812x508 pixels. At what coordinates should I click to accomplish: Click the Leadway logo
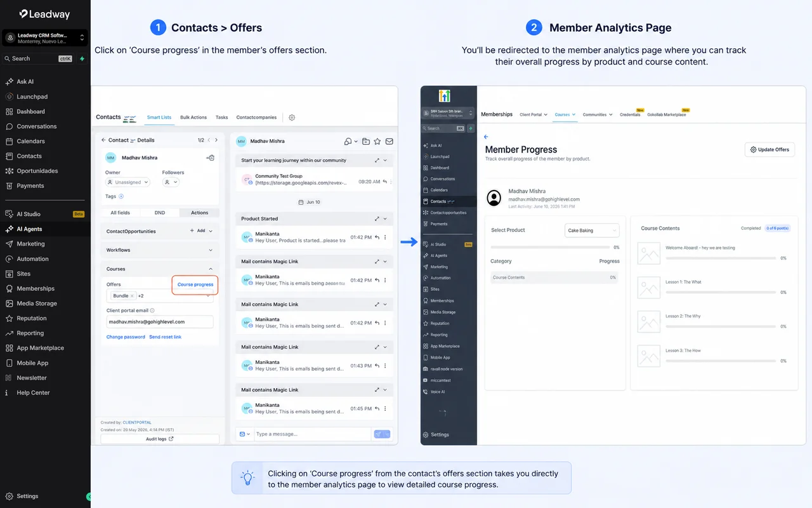44,14
